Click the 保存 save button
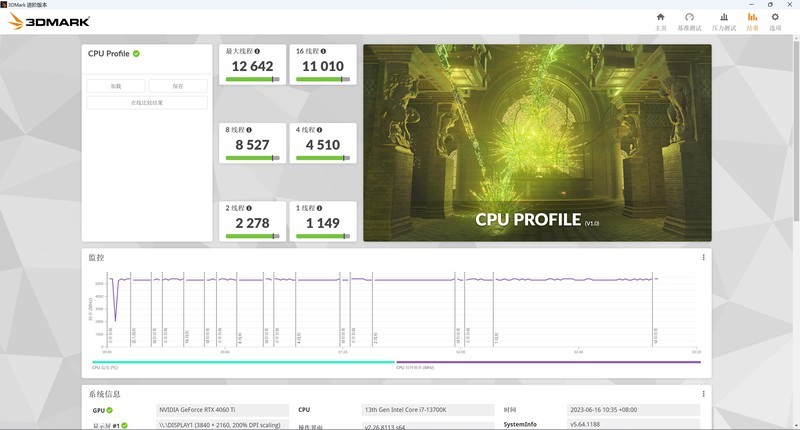Image resolution: width=800 pixels, height=430 pixels. (x=178, y=86)
